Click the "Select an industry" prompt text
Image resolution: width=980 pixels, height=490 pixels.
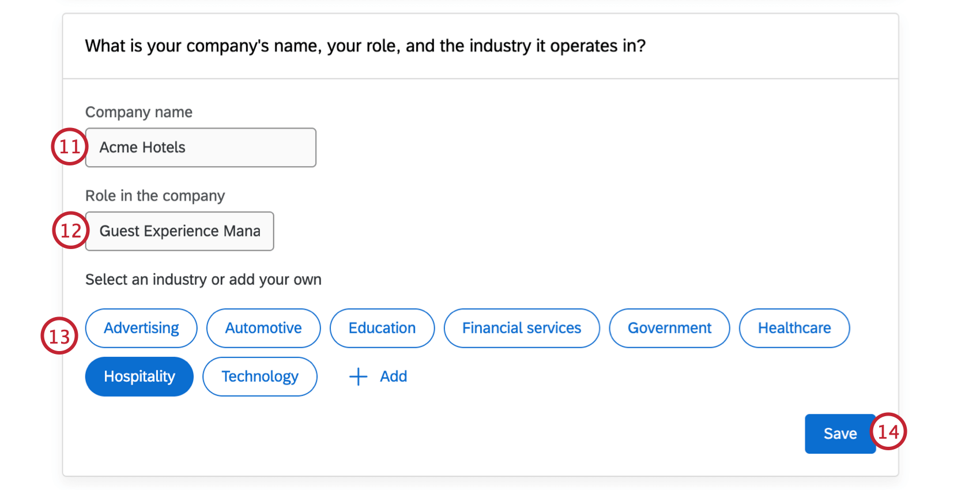pyautogui.click(x=203, y=280)
